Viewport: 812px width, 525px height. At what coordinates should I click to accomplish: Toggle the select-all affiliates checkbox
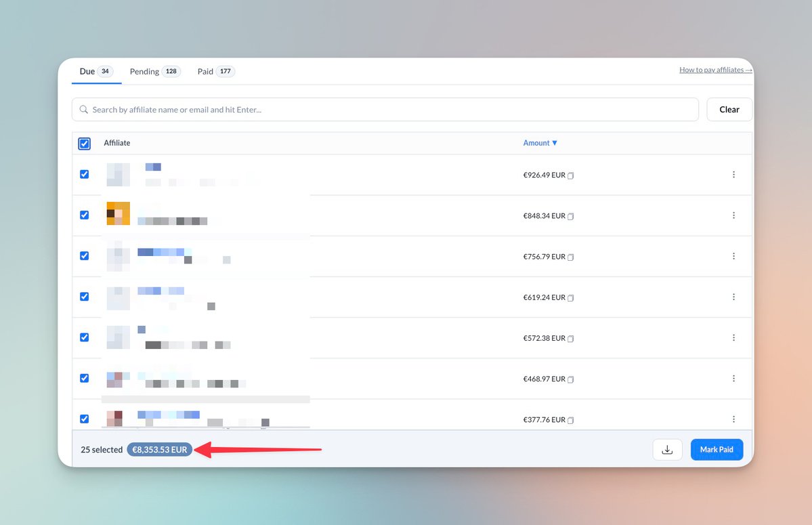point(85,144)
